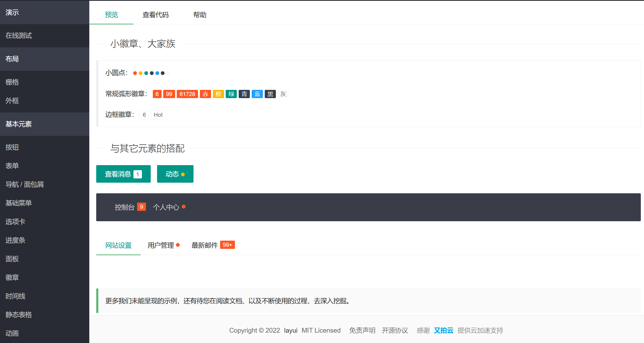Click the bordered Hot badge
Screen dimensions: 644x343
tap(158, 115)
